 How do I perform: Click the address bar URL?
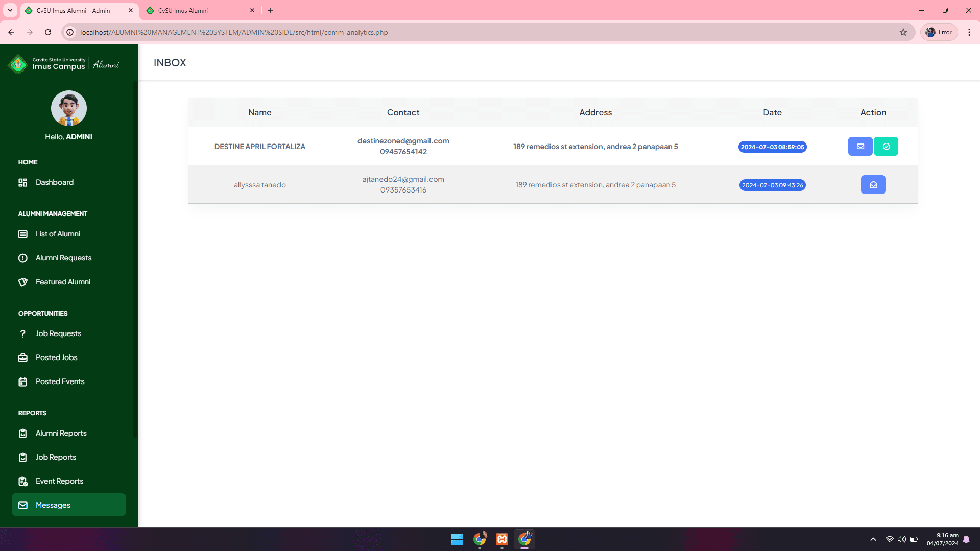(x=234, y=32)
